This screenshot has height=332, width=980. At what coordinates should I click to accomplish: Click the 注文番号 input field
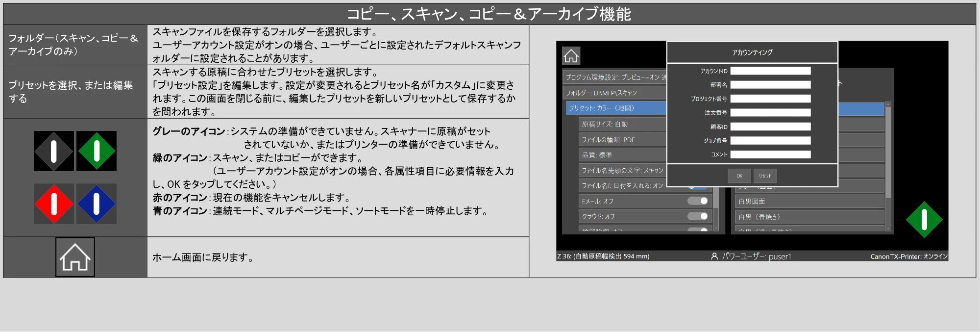(x=770, y=113)
